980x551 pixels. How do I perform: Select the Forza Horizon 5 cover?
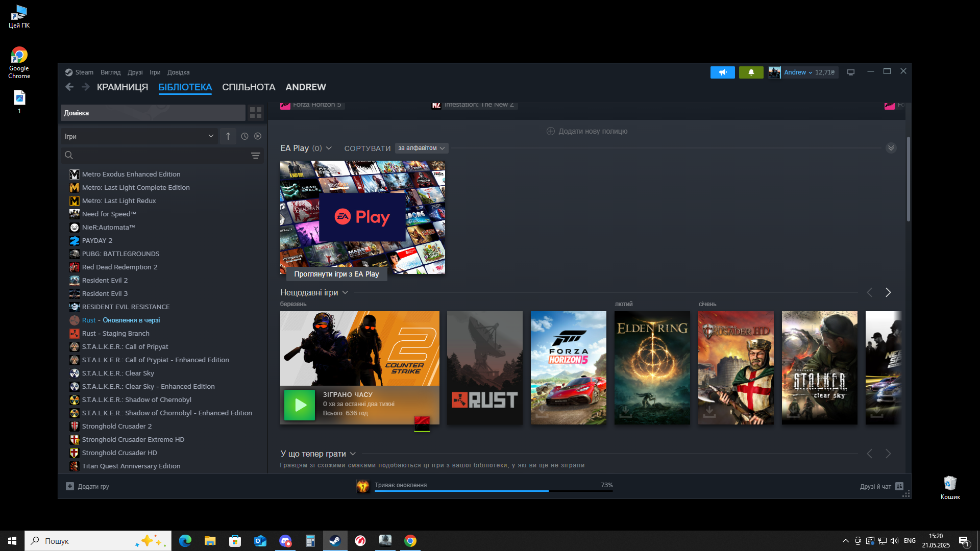coord(569,368)
